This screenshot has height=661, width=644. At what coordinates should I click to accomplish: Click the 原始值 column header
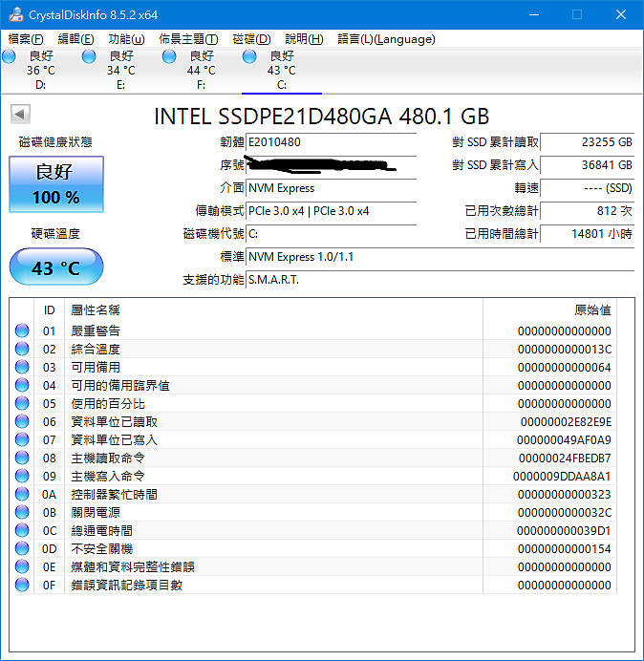[550, 310]
